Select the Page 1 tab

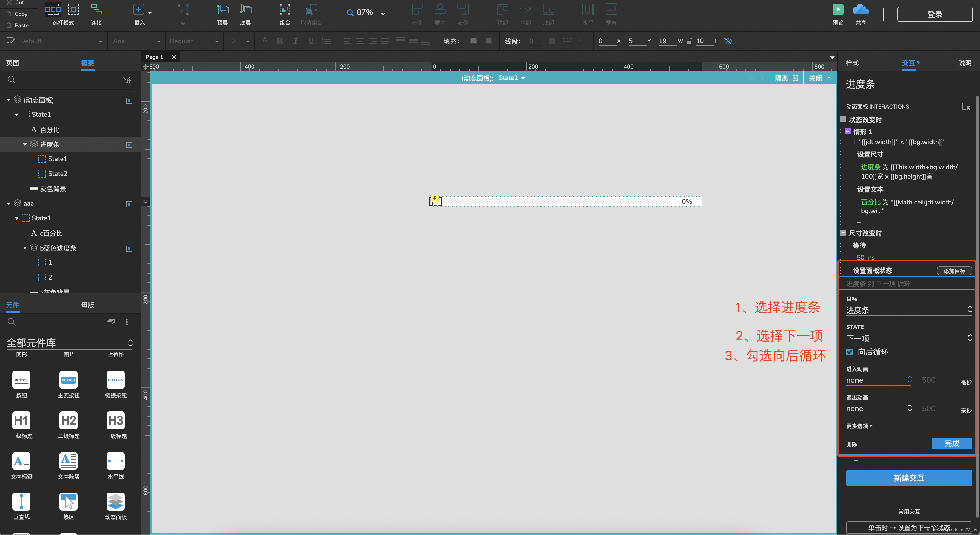coord(154,57)
